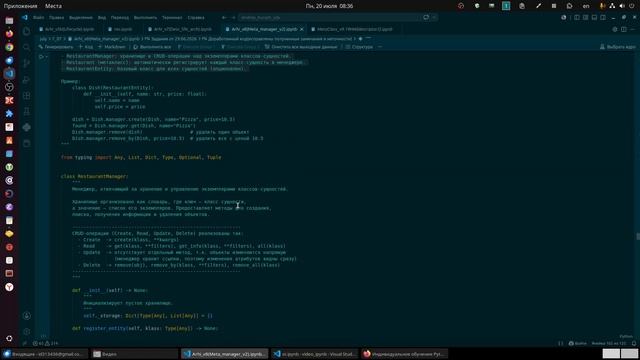Viewport: 640px width, 360px height.
Task: Launch Firefox from the dock
Action: 9,33
